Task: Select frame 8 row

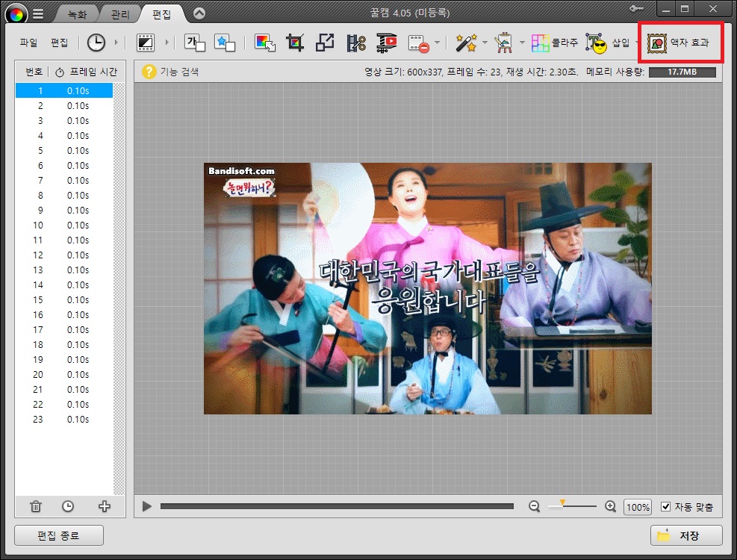Action: [64, 195]
